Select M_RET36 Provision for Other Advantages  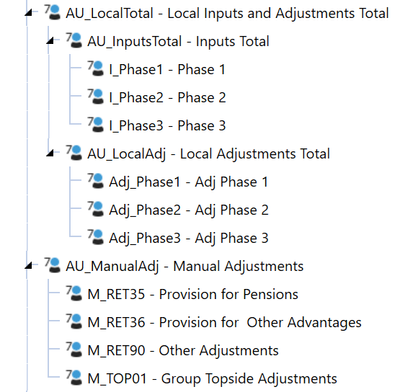coord(224,322)
